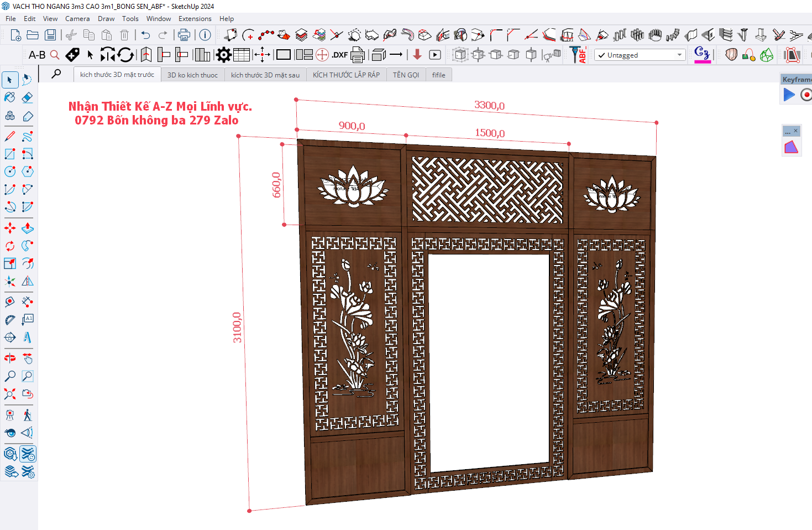Toggle the Look Around eye tool

click(10, 433)
